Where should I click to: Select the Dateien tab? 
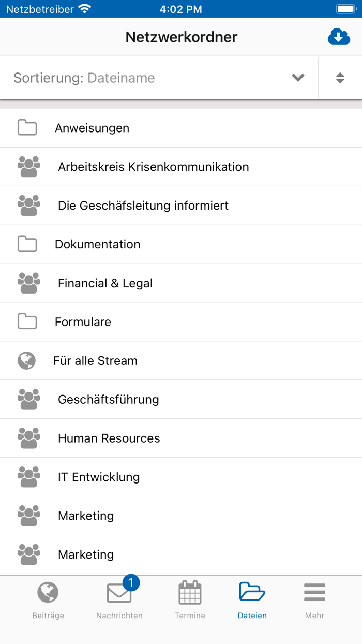point(252,601)
